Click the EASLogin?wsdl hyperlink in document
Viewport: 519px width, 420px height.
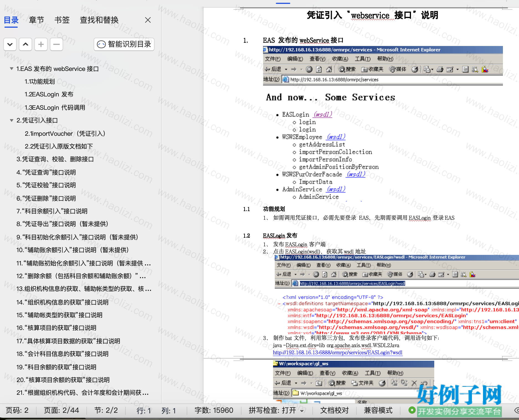338,353
